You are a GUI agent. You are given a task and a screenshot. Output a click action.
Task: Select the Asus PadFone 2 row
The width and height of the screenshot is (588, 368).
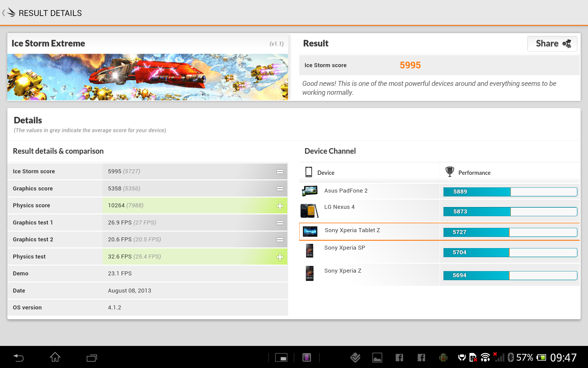pyautogui.click(x=346, y=191)
